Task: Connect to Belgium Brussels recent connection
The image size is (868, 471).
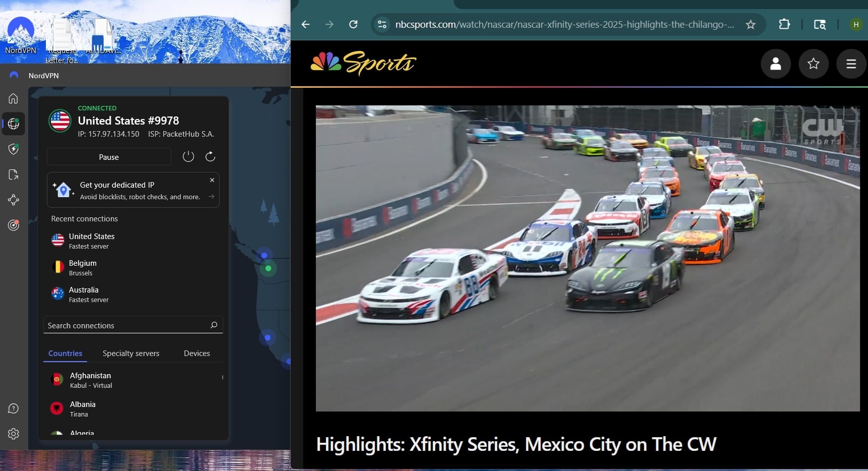Action: tap(83, 268)
